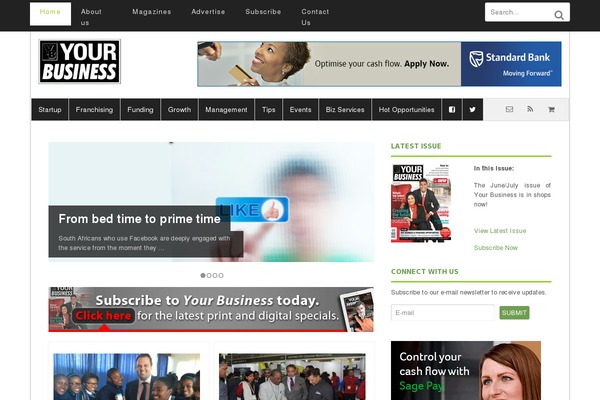600x400 pixels.
Task: Select the third slider dot
Action: 215,275
